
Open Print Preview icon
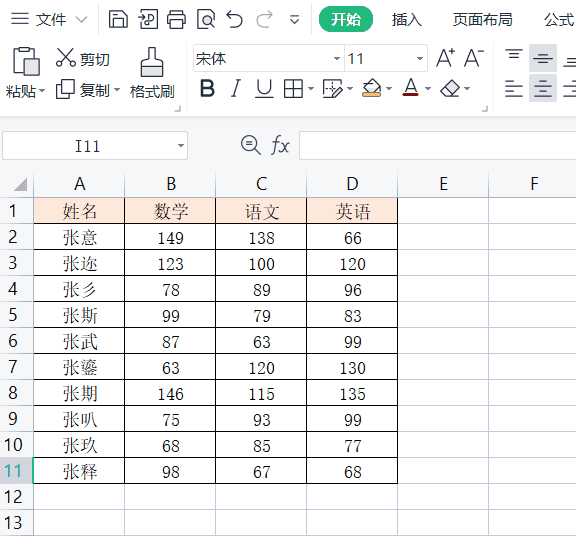(x=206, y=19)
